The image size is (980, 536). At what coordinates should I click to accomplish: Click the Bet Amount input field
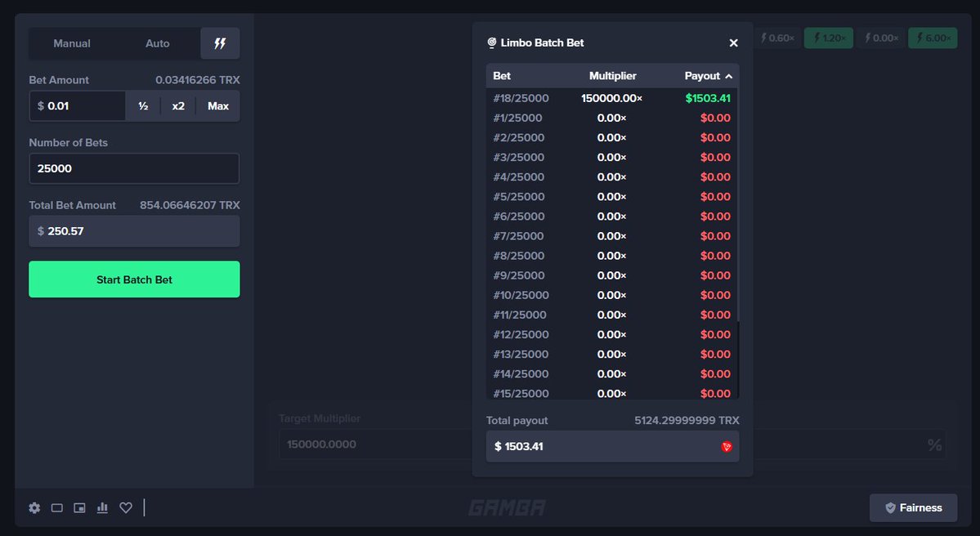coord(78,106)
